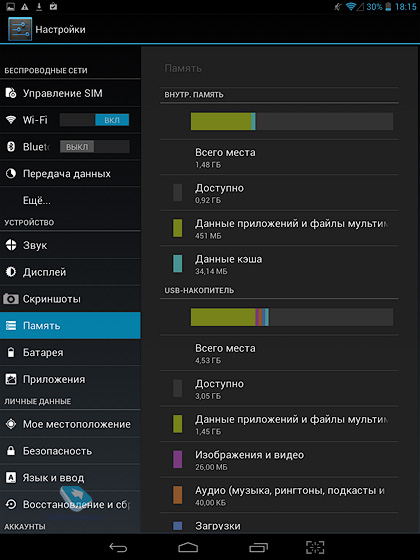Tap the teal Данные кэша color swatch
This screenshot has height=560, width=420.
coord(178,264)
